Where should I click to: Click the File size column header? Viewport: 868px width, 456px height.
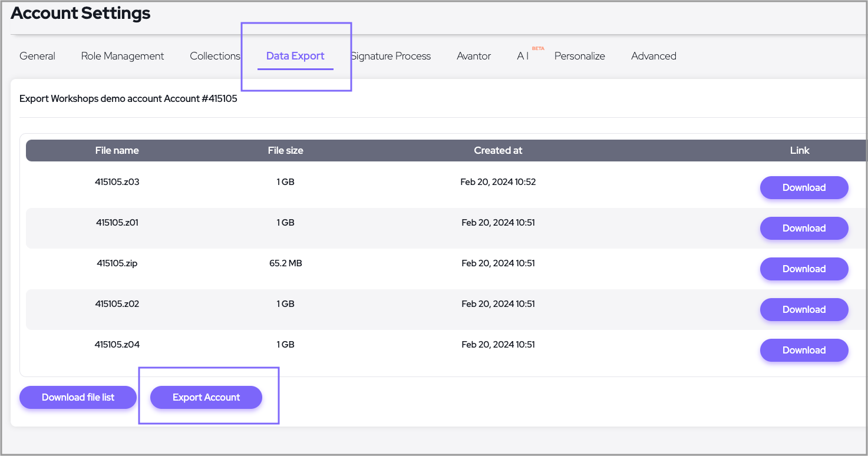pos(285,150)
